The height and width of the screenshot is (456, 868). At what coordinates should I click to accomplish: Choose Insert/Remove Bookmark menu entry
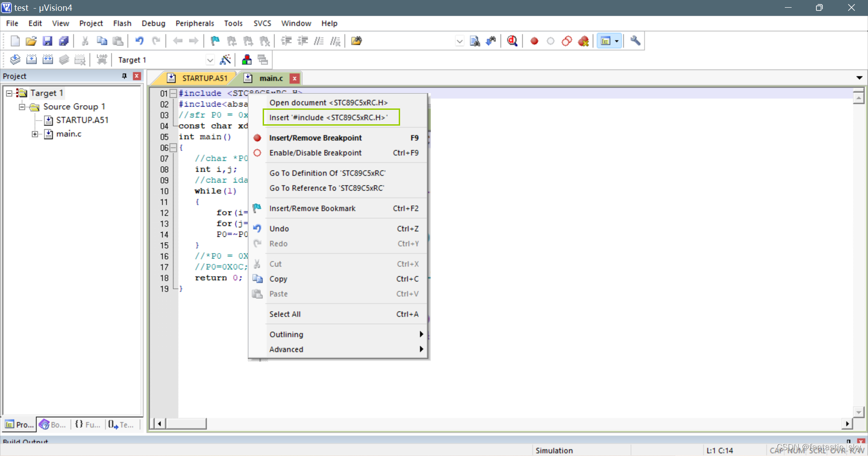click(338, 208)
